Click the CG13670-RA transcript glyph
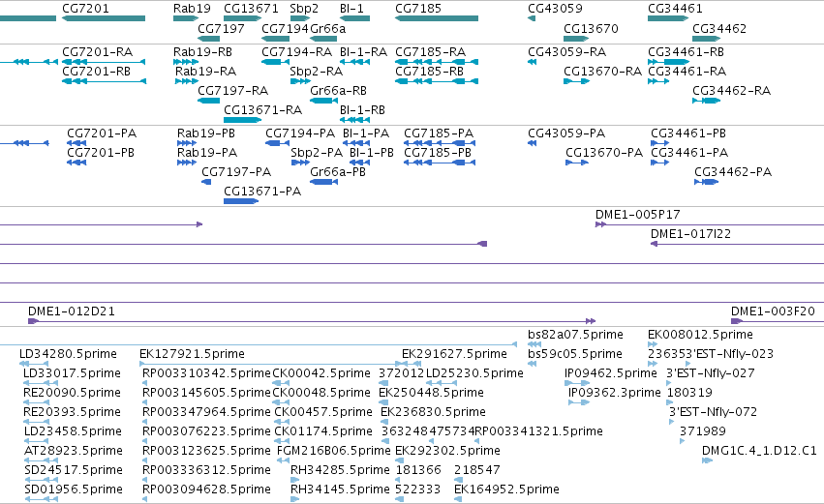 pyautogui.click(x=576, y=81)
